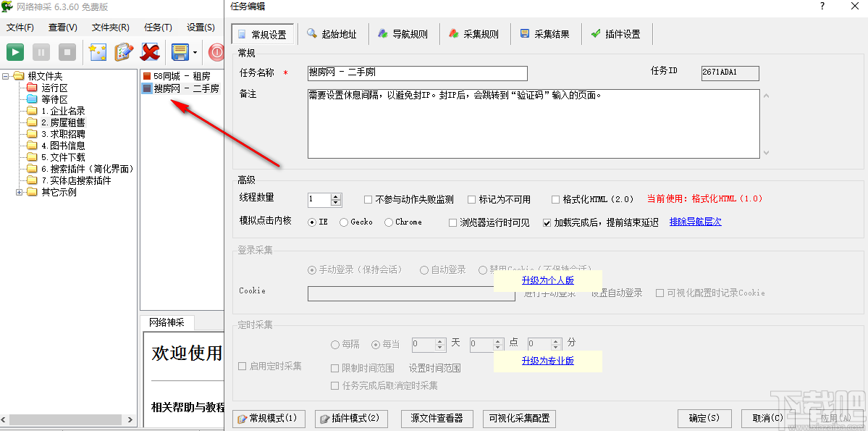868x431 pixels.
Task: Open the new task wizard icon
Action: click(98, 52)
